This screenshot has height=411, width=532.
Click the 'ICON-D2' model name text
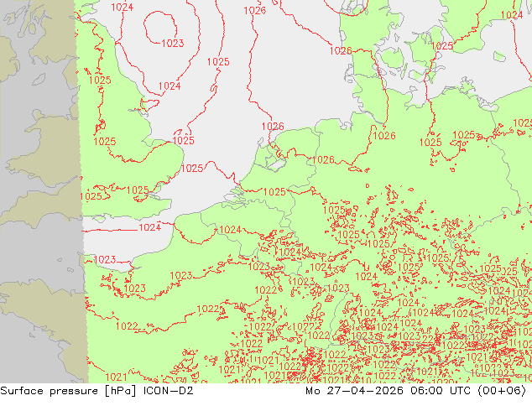(x=169, y=391)
